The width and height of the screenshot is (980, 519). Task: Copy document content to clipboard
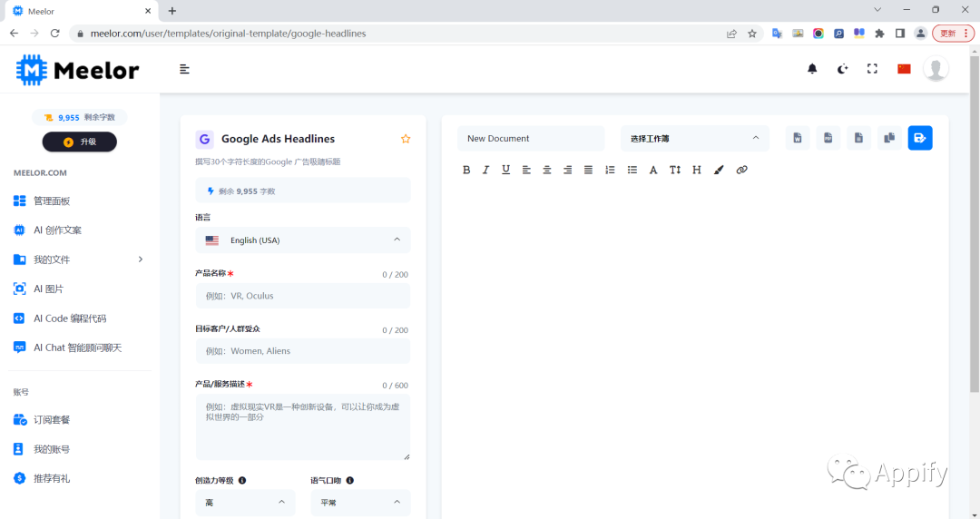(889, 138)
